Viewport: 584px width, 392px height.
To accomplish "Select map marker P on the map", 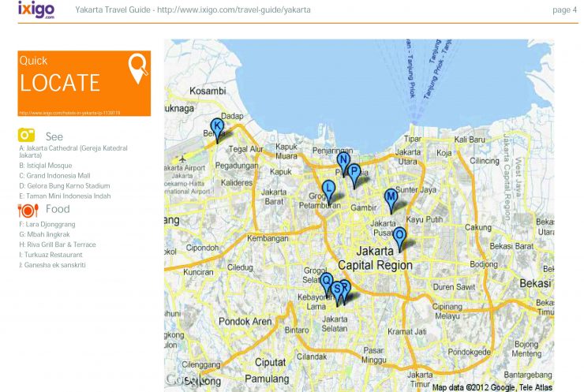I will [x=354, y=176].
